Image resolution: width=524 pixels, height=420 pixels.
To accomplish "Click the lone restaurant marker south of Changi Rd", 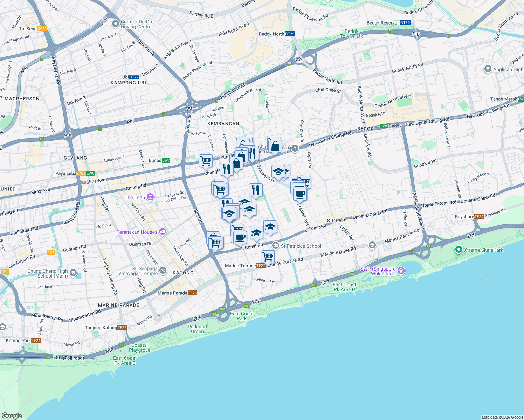I will (x=256, y=190).
